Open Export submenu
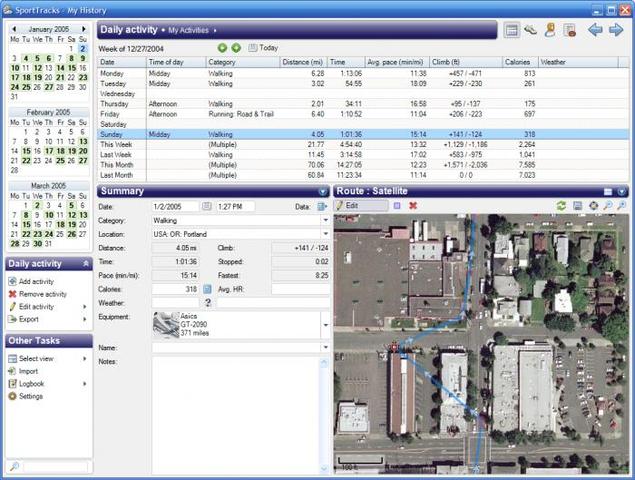 point(47,319)
